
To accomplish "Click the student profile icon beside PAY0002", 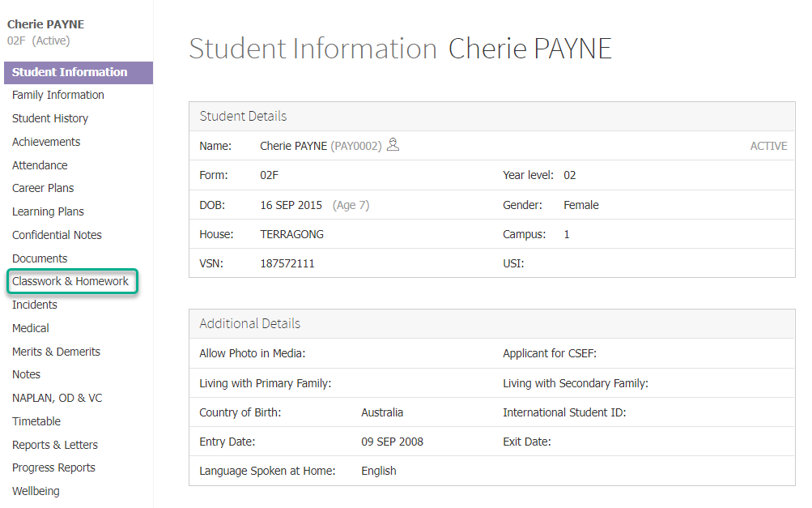I will pyautogui.click(x=393, y=146).
